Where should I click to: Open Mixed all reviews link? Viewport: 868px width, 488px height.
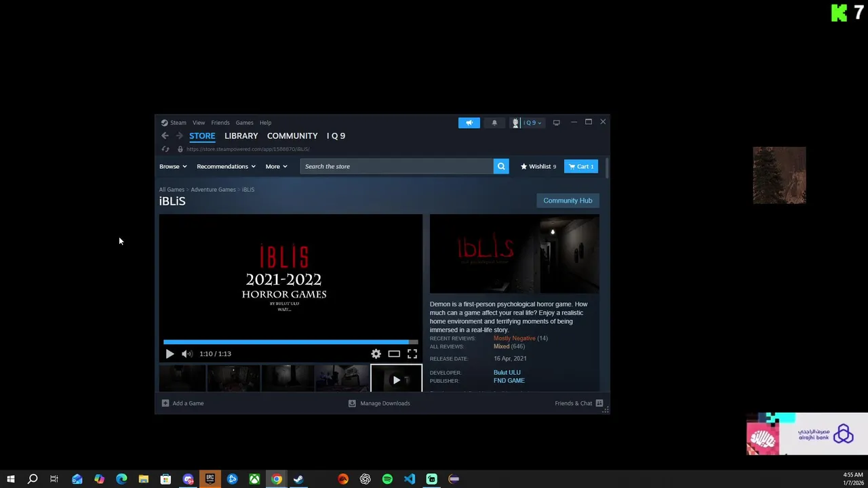coord(501,346)
